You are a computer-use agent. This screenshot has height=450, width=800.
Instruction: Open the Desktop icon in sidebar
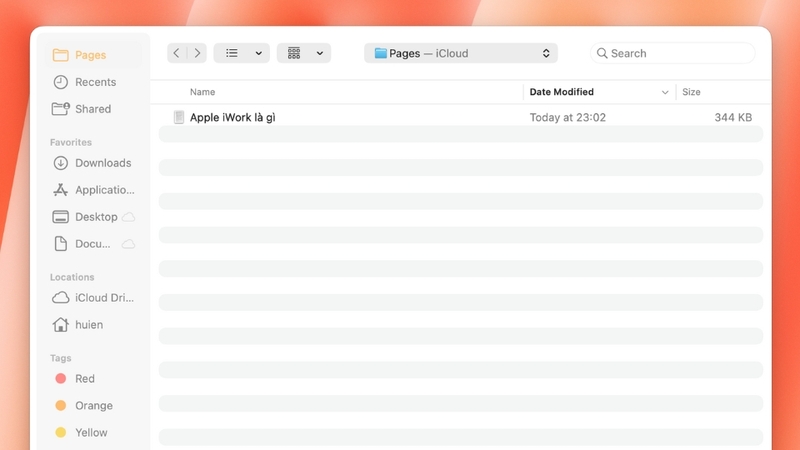click(61, 217)
